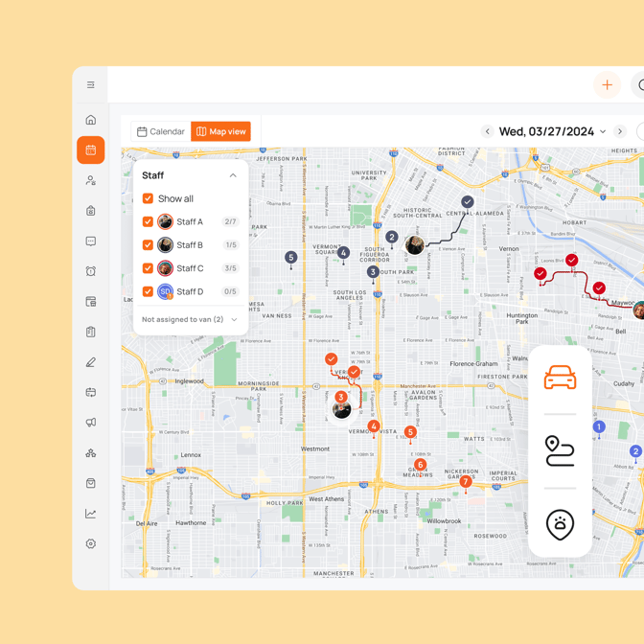
Task: Click the "Staff A" name label
Action: (x=190, y=221)
